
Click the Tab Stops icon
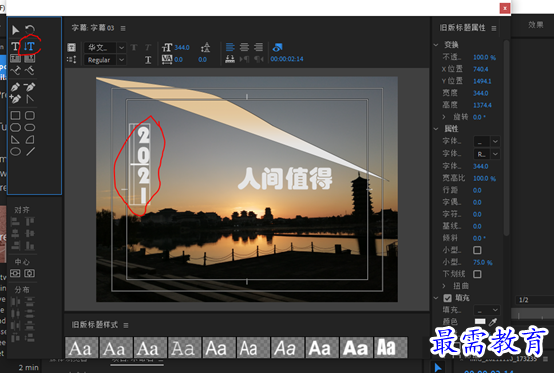point(230,59)
